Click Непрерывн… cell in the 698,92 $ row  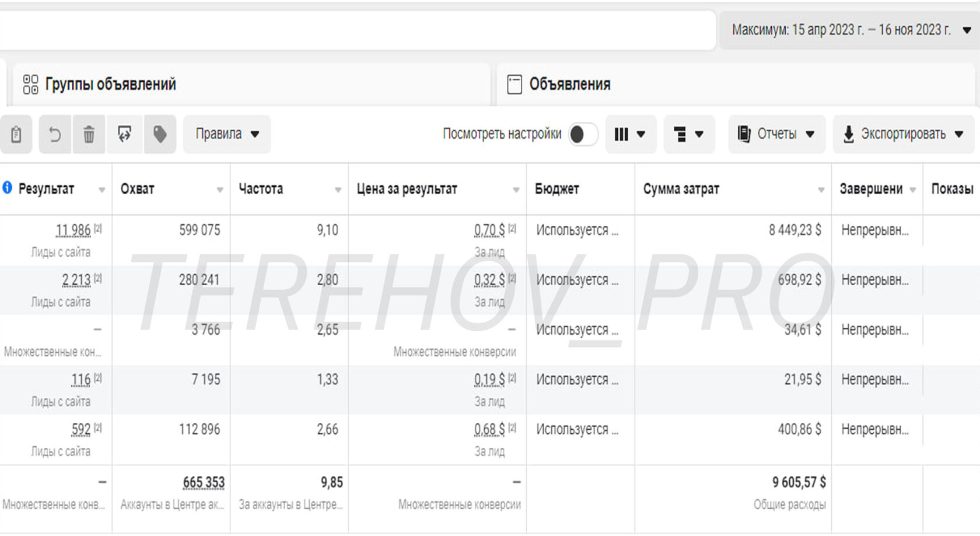coord(875,280)
